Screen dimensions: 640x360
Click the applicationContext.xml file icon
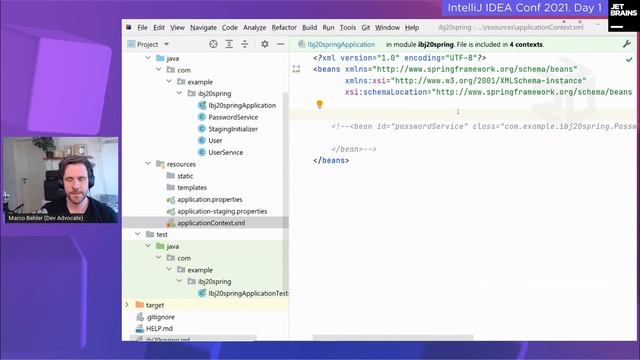[x=171, y=223]
